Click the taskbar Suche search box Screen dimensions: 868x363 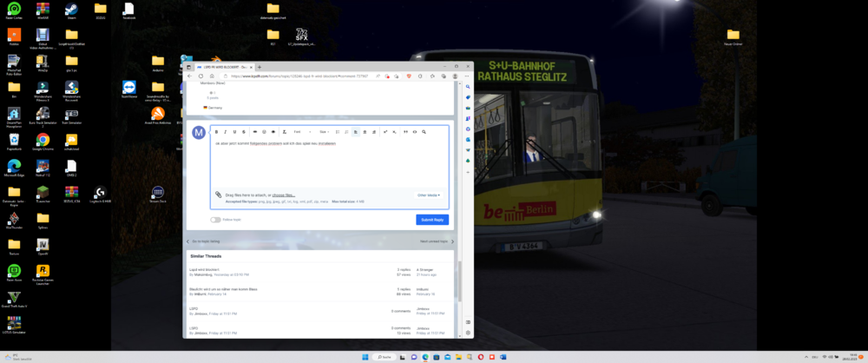[385, 357]
